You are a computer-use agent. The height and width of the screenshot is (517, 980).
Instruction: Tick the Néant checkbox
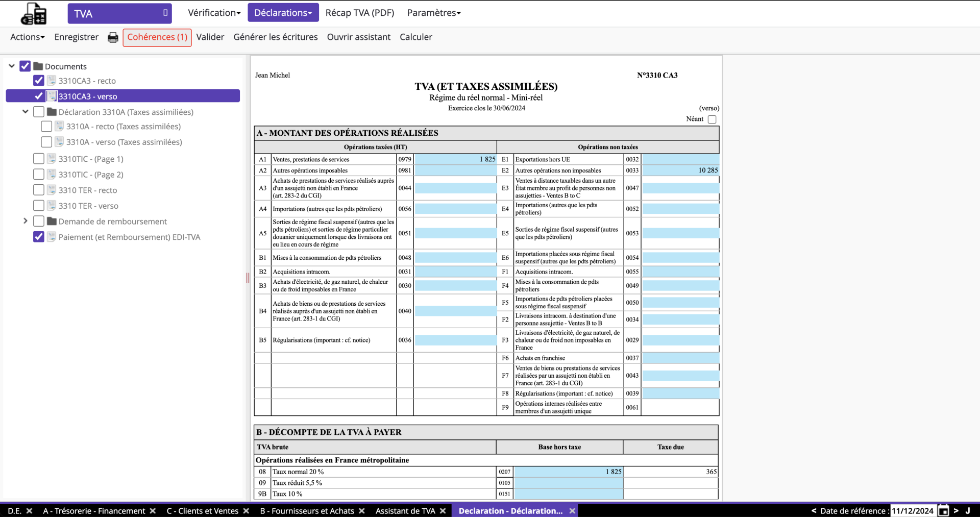tap(712, 119)
